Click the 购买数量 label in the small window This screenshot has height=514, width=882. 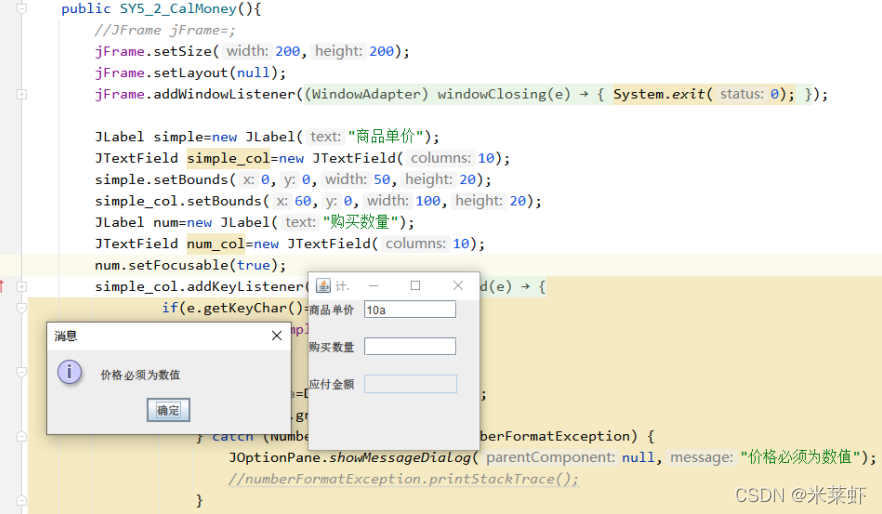coord(331,347)
